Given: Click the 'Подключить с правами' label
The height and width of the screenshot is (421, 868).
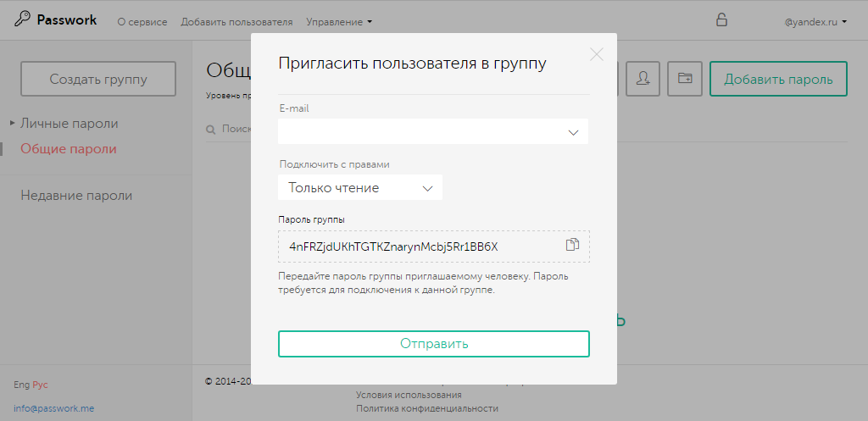Looking at the screenshot, I should click(x=334, y=164).
